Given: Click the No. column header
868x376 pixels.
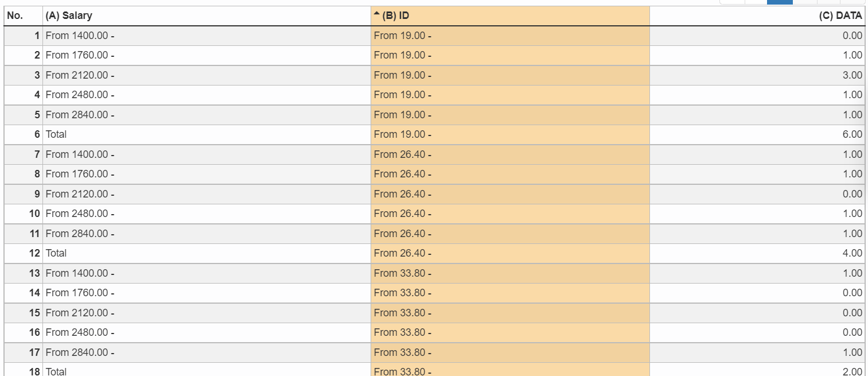Looking at the screenshot, I should (x=24, y=16).
